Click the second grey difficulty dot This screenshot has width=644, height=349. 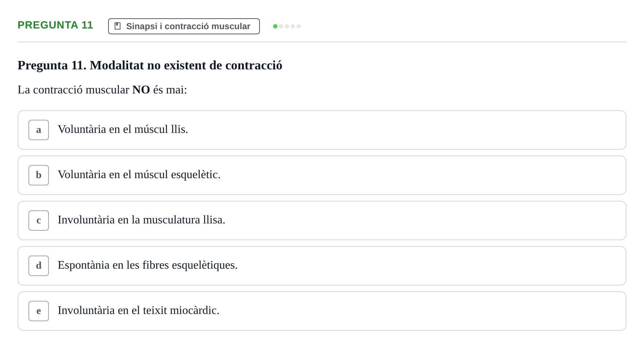[x=281, y=26]
